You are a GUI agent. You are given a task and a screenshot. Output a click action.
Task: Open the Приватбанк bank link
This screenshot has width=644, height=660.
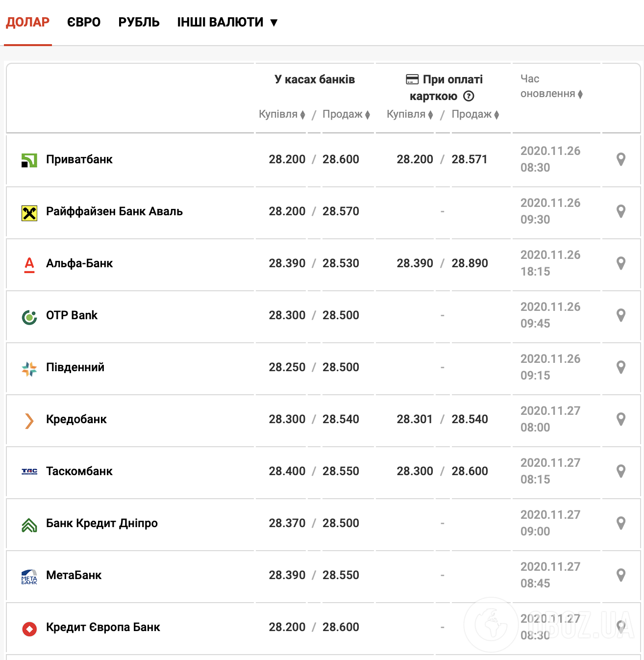point(79,159)
